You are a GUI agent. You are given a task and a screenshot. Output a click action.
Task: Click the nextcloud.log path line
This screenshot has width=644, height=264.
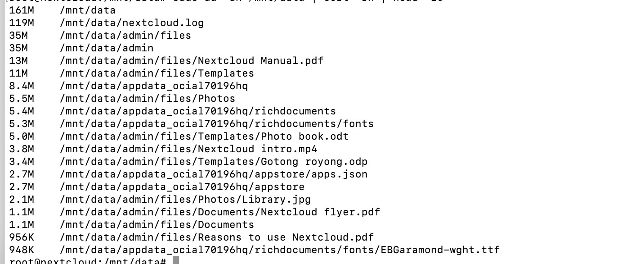tap(131, 23)
